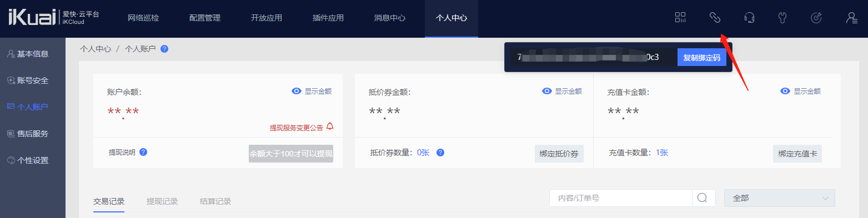This screenshot has height=218, width=868.
Task: Click the wrench tools icon in header
Action: [x=782, y=18]
